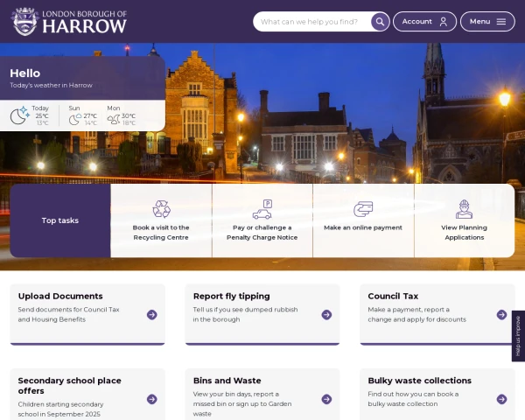
Task: Open View Planning Applications link
Action: pyautogui.click(x=465, y=220)
